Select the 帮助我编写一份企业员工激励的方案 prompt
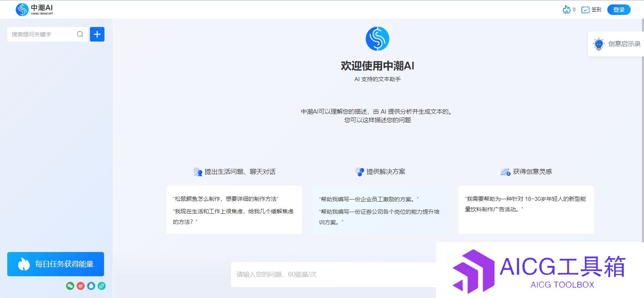The width and height of the screenshot is (644, 298). (x=369, y=199)
